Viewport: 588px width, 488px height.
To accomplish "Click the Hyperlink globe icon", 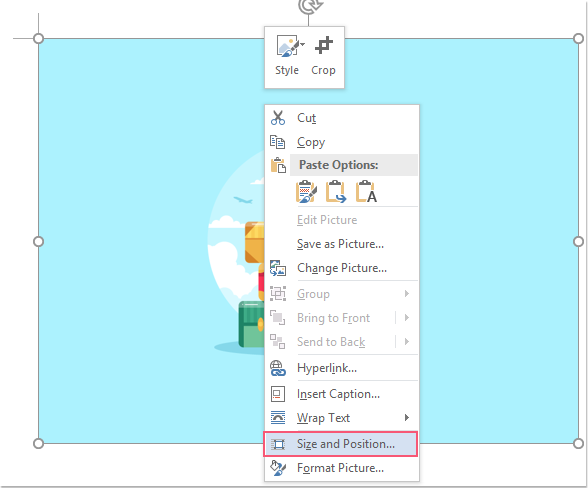I will pyautogui.click(x=278, y=368).
